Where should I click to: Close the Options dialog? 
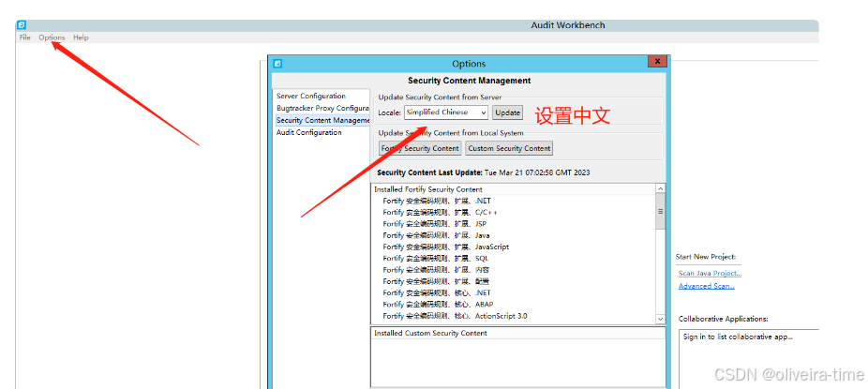pyautogui.click(x=657, y=62)
